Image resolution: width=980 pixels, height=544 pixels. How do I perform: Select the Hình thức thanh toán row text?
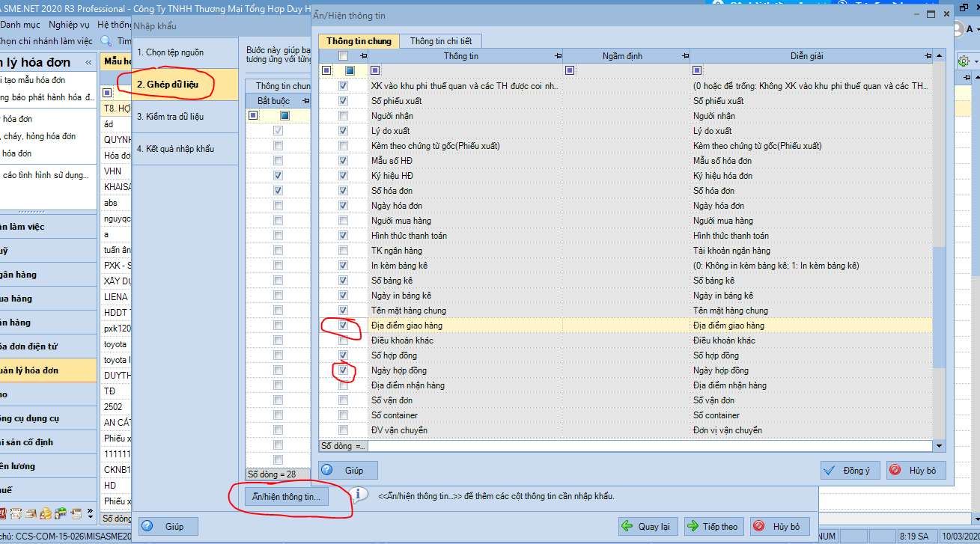[x=409, y=236]
